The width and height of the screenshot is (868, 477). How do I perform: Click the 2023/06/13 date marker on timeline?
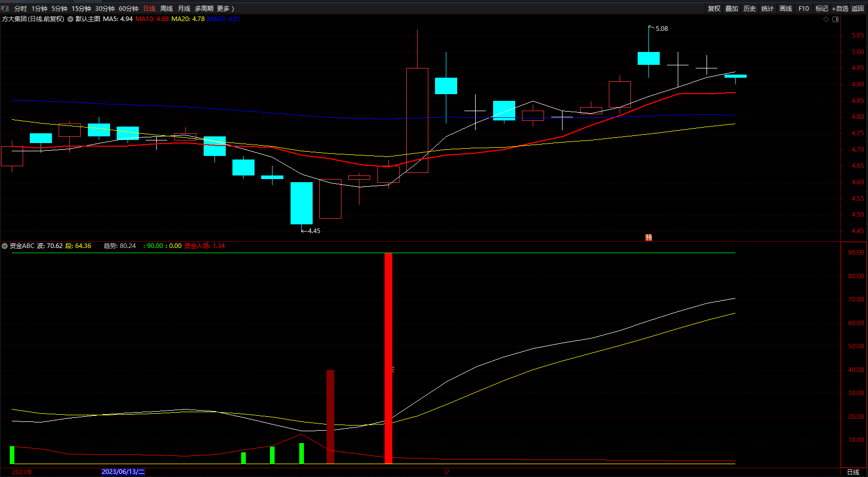(x=123, y=472)
